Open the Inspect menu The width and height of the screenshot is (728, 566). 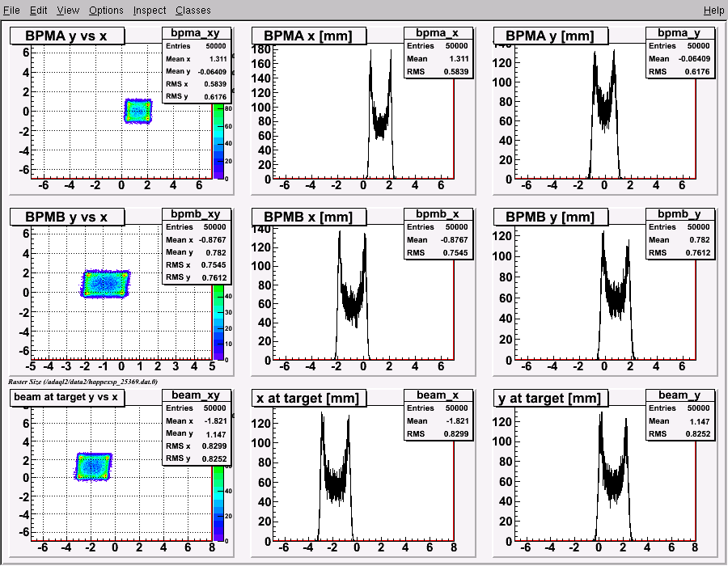149,10
